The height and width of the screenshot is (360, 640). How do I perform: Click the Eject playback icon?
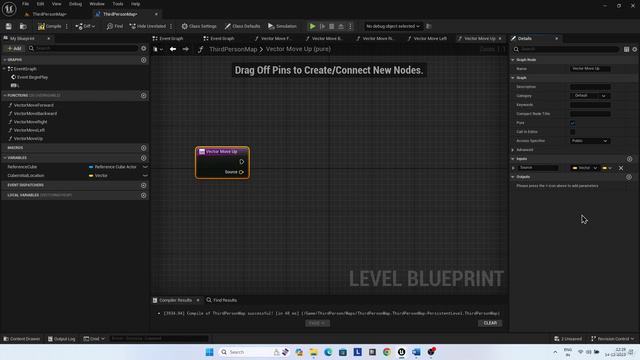(x=341, y=26)
